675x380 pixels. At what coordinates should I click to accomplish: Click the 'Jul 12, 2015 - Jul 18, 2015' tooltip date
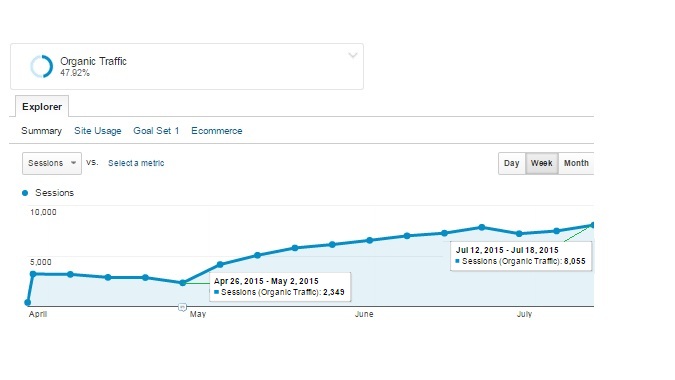click(x=507, y=250)
